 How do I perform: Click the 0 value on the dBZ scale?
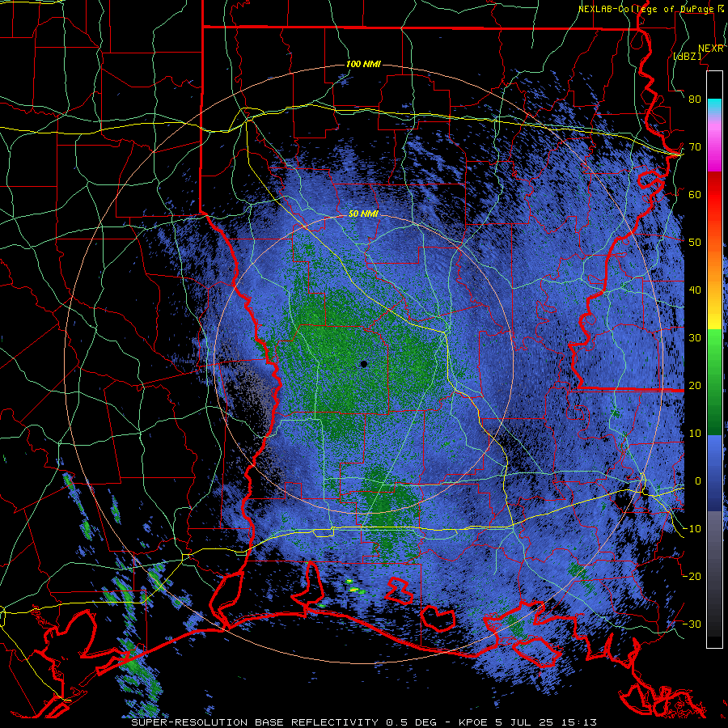click(x=698, y=481)
